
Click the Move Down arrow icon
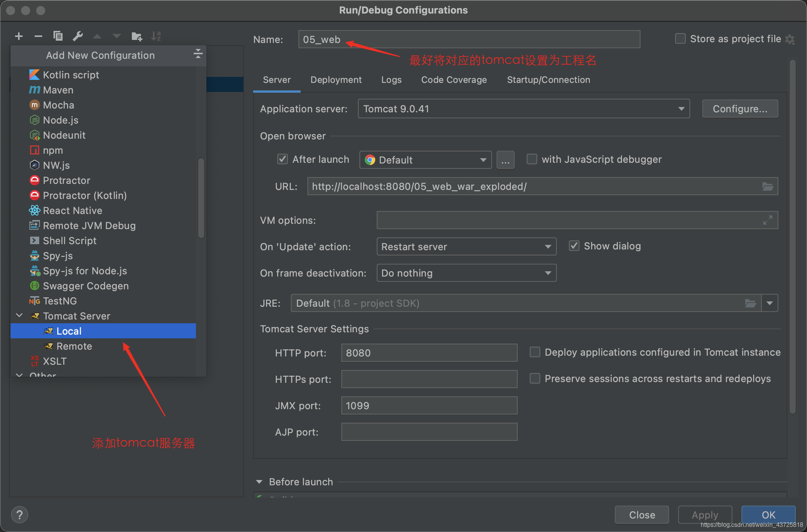pyautogui.click(x=117, y=36)
